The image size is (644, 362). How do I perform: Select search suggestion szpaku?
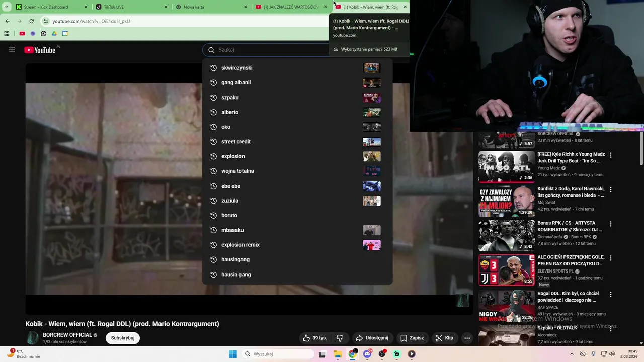[x=297, y=98]
